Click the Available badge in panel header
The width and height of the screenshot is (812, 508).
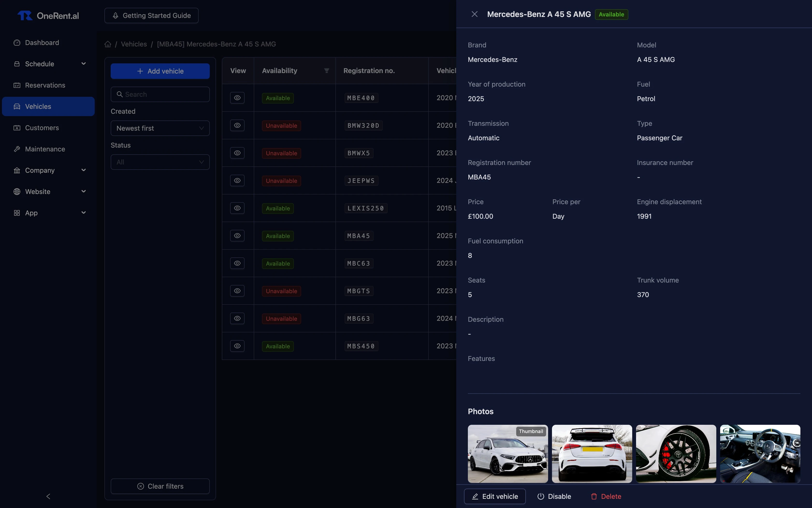coord(611,15)
